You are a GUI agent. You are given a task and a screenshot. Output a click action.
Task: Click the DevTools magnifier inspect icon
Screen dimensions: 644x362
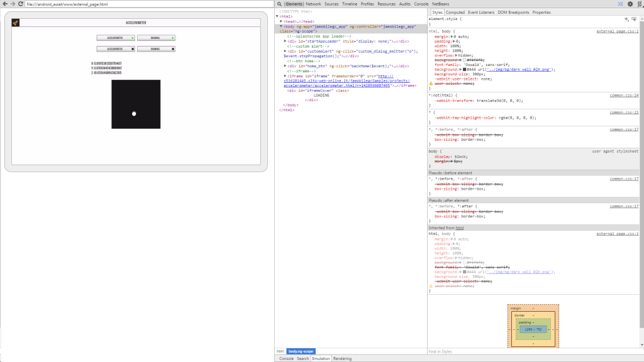point(280,4)
